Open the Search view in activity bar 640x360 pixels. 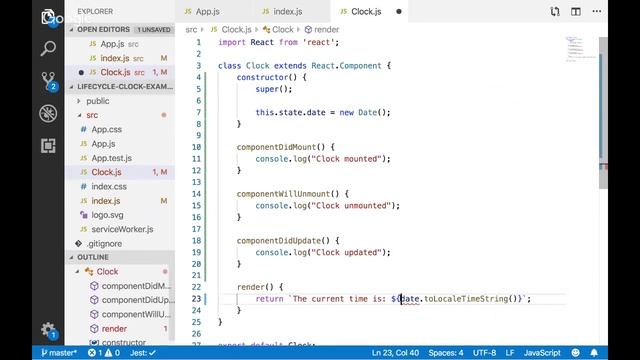pos(48,48)
